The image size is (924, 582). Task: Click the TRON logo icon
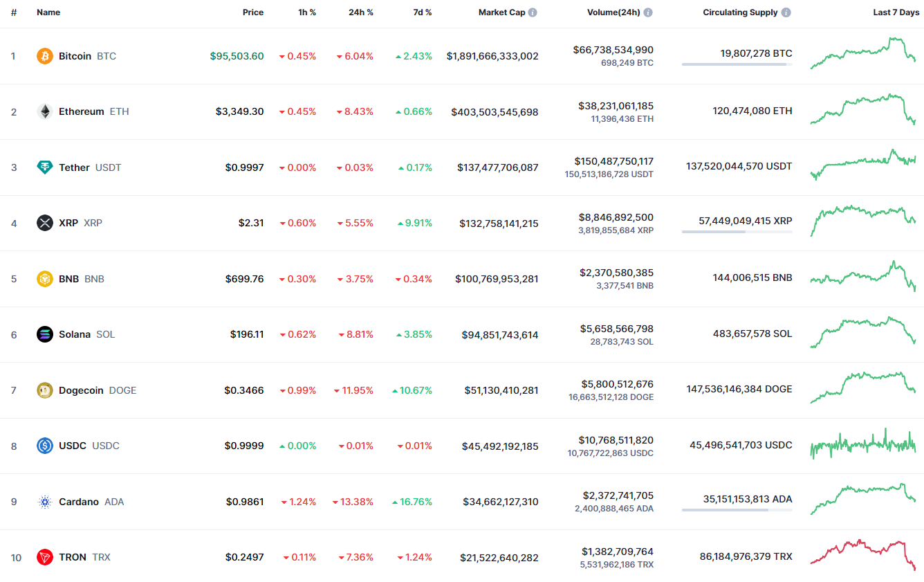[x=45, y=557]
